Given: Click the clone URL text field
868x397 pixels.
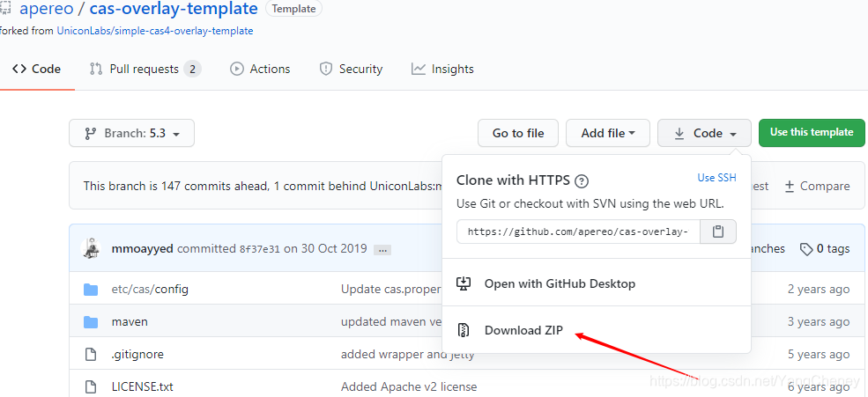Looking at the screenshot, I should point(579,232).
